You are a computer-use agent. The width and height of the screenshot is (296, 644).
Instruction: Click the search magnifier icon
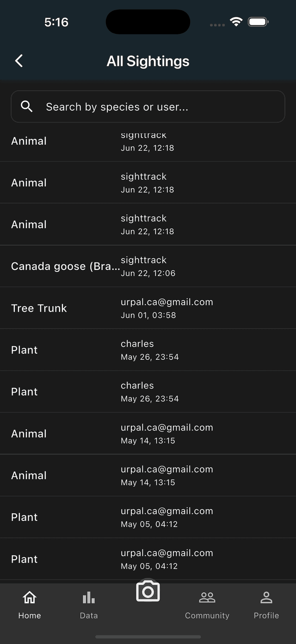point(27,106)
